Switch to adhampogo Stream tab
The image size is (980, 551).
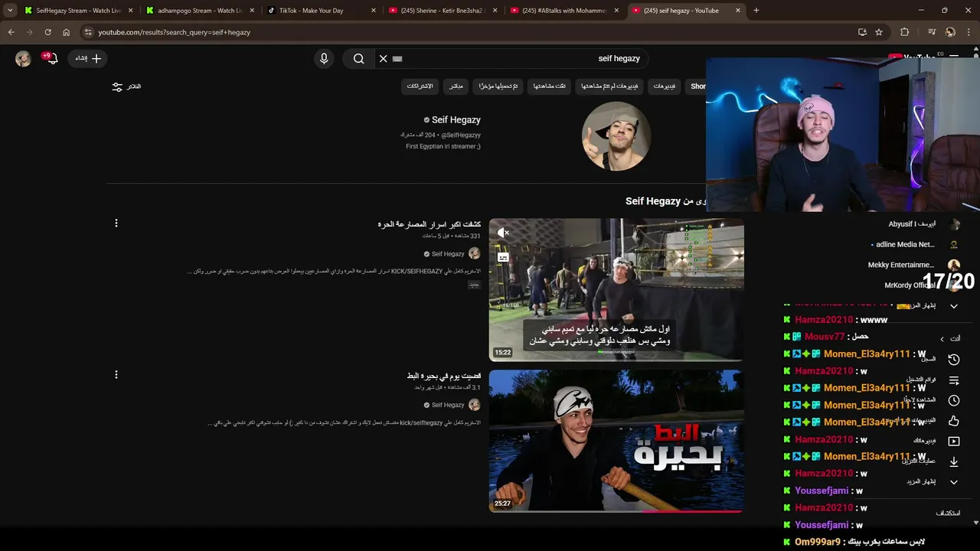(201, 11)
